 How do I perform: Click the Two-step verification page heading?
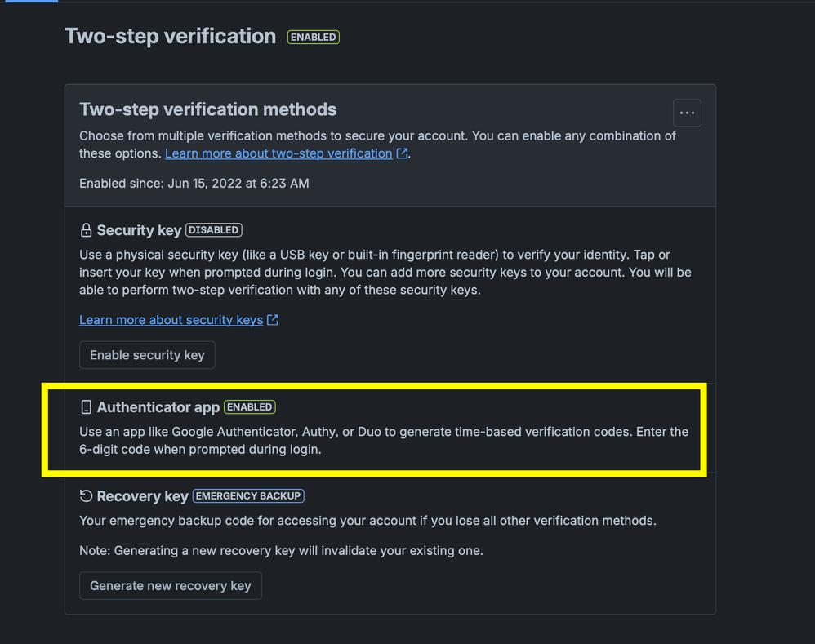point(171,37)
